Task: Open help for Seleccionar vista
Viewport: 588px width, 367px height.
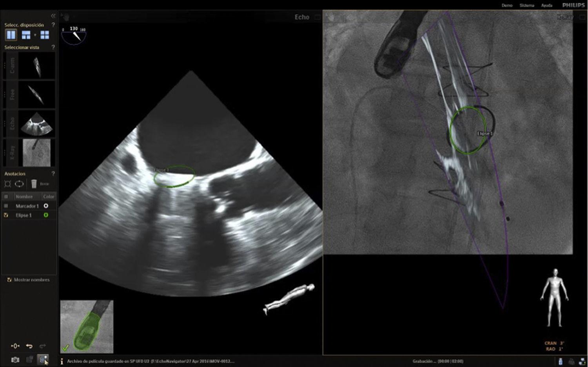Action: [x=53, y=47]
